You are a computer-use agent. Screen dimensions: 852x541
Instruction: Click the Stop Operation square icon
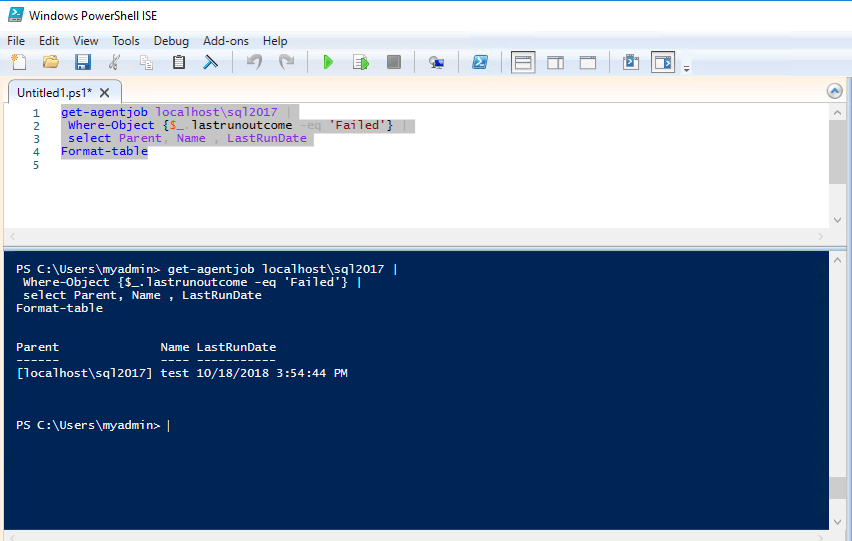click(393, 62)
